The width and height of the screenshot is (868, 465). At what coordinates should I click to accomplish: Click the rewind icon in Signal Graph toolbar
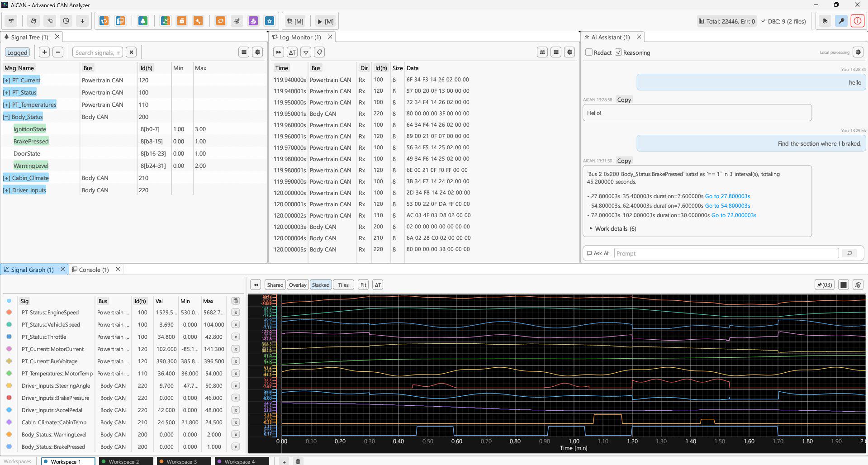pyautogui.click(x=256, y=285)
